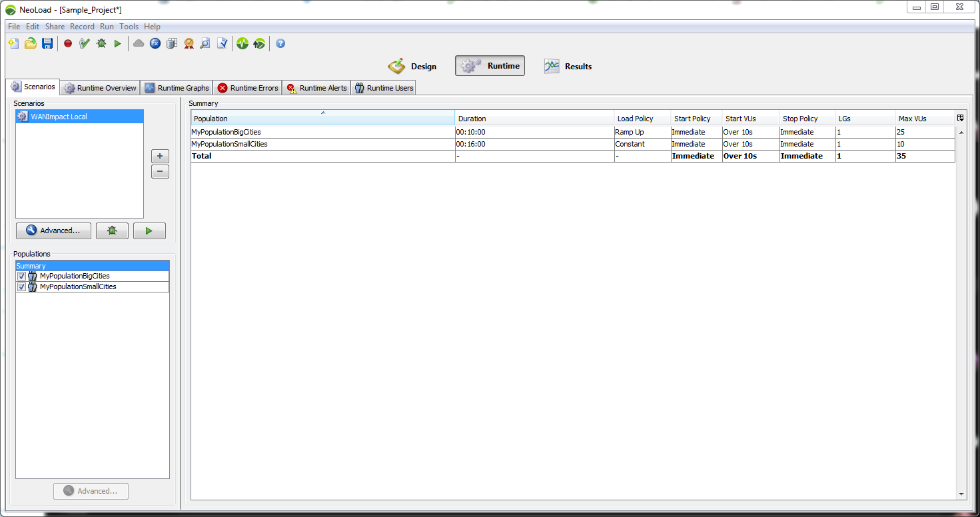Click the summary table scroll-down arrow
The height and width of the screenshot is (517, 980).
961,494
